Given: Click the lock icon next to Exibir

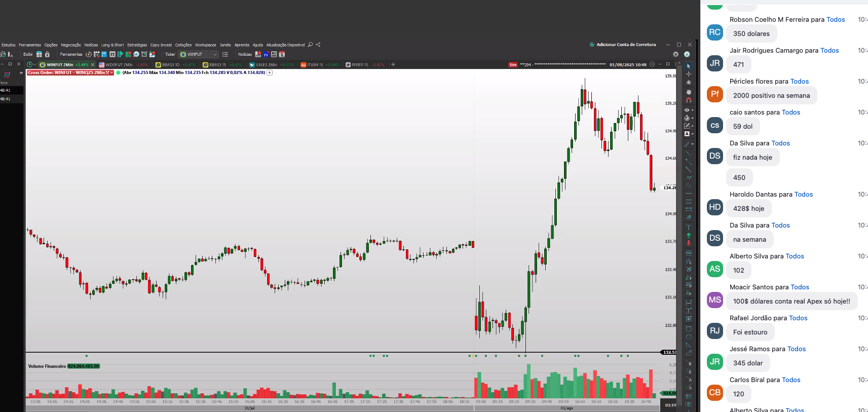Looking at the screenshot, I should [47, 54].
